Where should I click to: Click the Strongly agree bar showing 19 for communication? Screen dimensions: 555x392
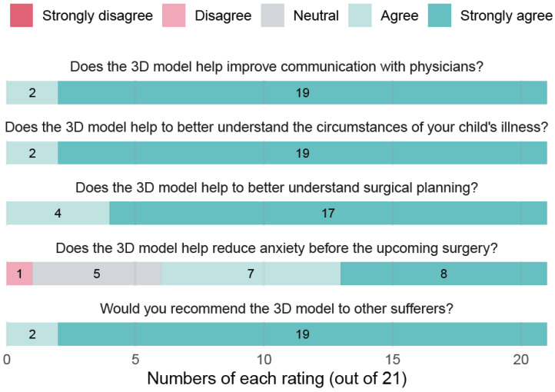(x=303, y=93)
